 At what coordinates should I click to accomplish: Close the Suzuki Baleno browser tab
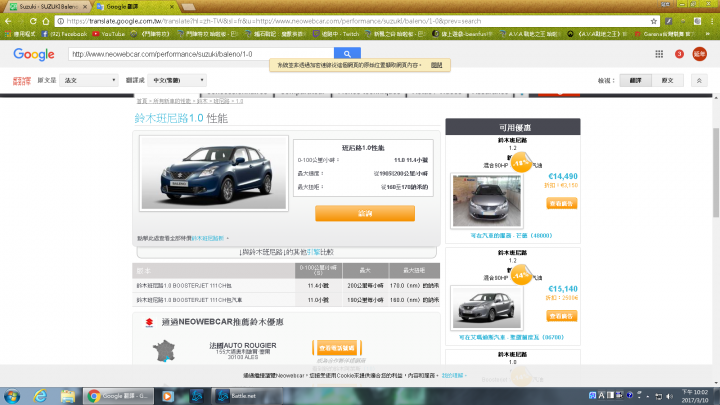[85, 6]
